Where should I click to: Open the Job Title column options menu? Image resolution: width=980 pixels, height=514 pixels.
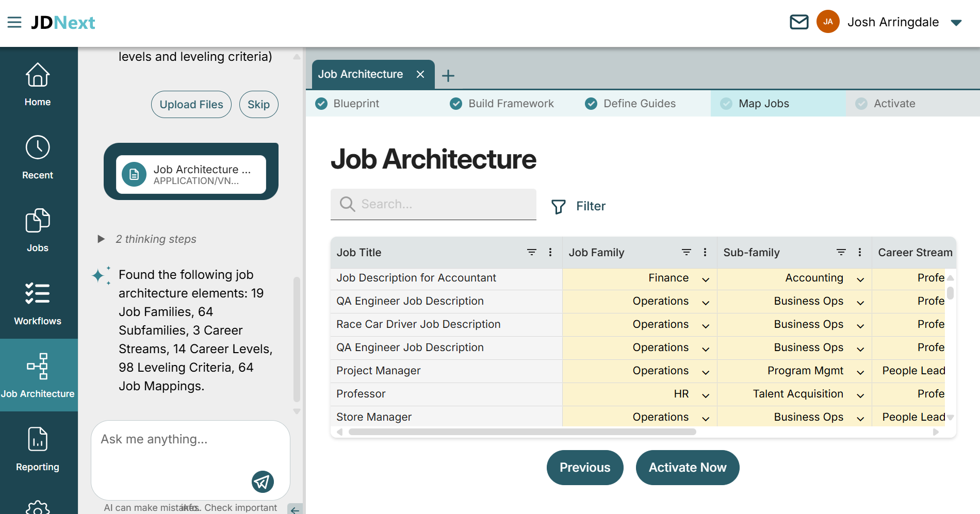coord(550,252)
